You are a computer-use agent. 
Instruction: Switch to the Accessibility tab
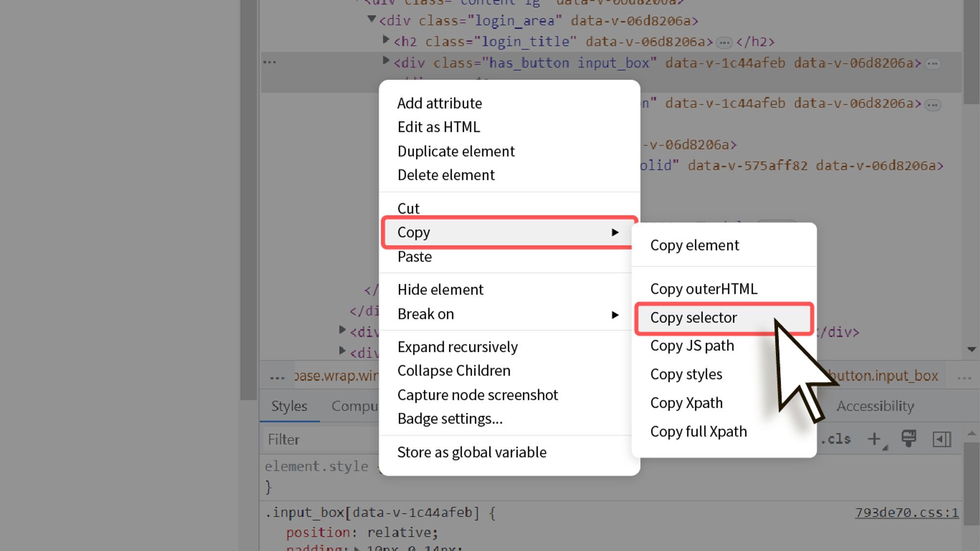(875, 406)
